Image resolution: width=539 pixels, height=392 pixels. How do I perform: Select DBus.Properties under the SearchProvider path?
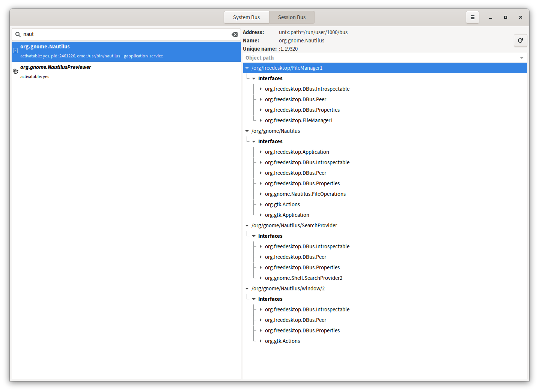(302, 267)
